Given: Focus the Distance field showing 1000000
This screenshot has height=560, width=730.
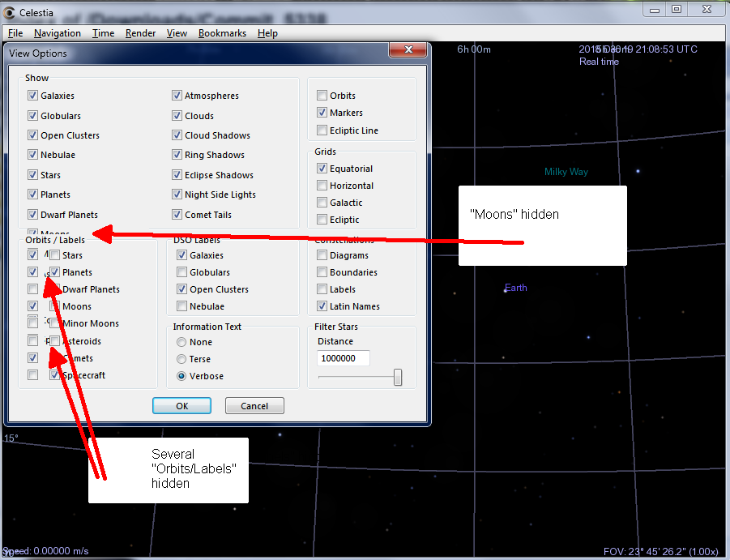Looking at the screenshot, I should click(x=344, y=358).
